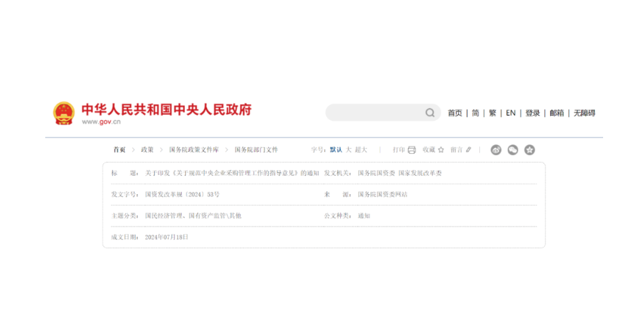The image size is (644, 333).
Task: Share via the round star Qzone icon
Action: coord(529,150)
